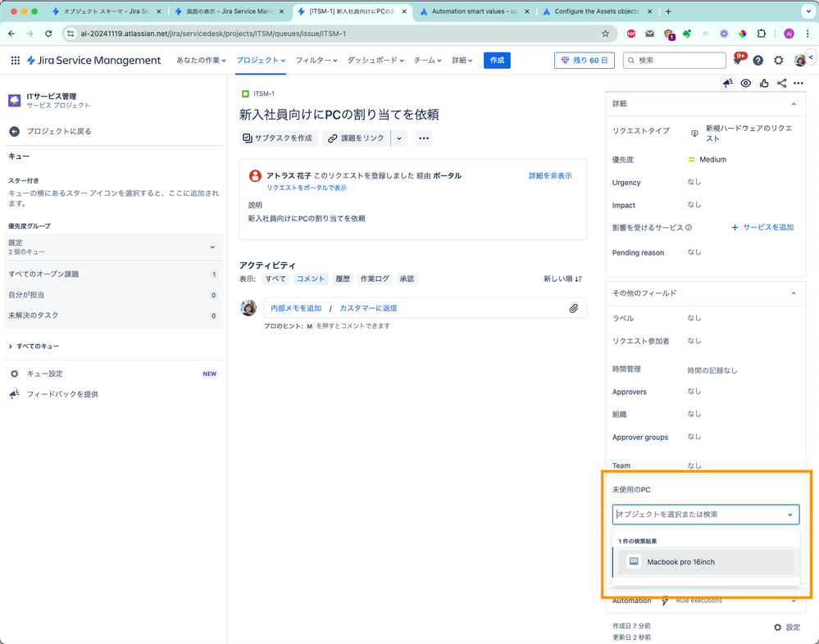The image size is (819, 644).
Task: Open sharing via the share icon
Action: (x=781, y=83)
